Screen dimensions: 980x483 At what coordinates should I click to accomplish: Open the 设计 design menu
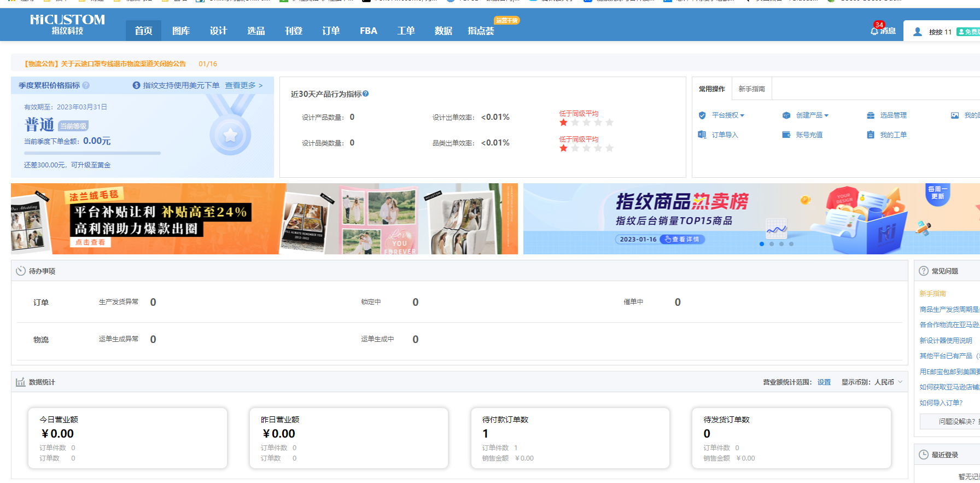tap(218, 31)
